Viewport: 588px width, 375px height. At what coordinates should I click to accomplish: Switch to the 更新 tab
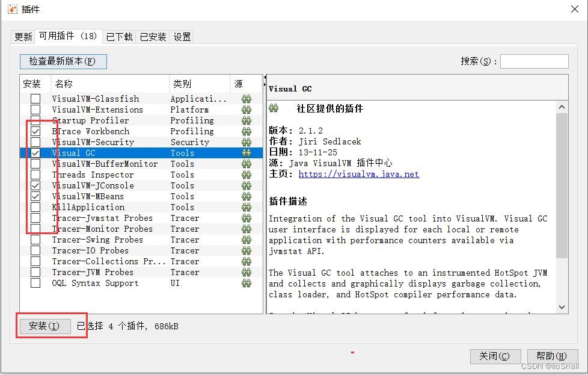23,37
